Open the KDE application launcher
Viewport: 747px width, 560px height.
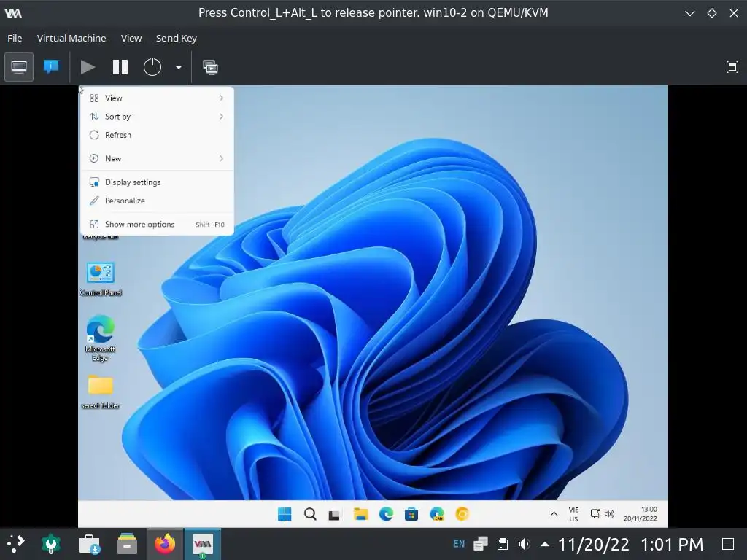click(16, 544)
